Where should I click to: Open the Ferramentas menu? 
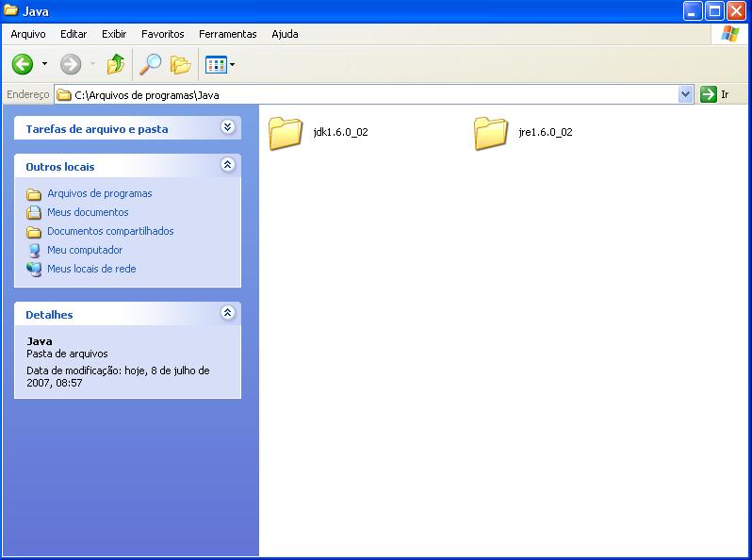pyautogui.click(x=228, y=34)
